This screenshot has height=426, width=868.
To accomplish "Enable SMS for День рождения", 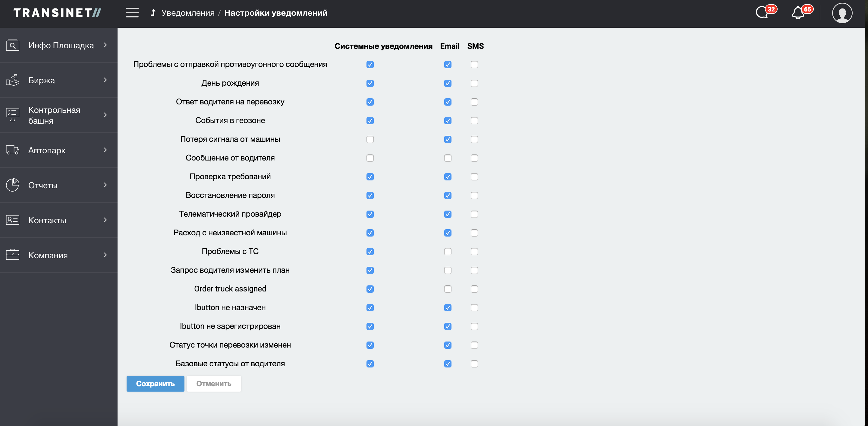I will [474, 83].
